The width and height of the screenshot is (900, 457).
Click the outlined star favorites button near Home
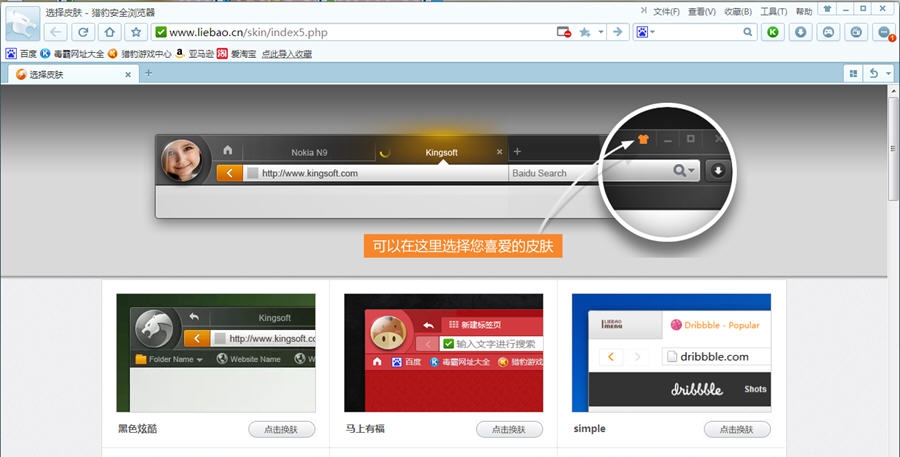point(136,32)
